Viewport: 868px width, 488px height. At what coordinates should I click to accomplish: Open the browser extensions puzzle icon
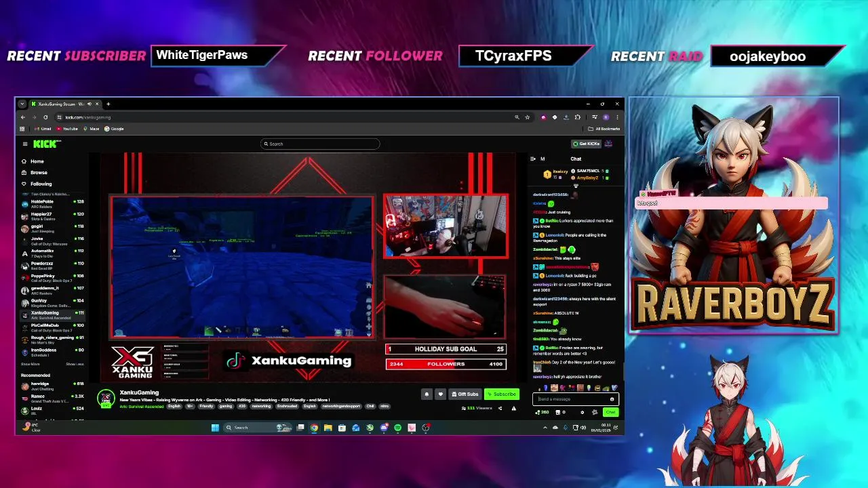577,117
